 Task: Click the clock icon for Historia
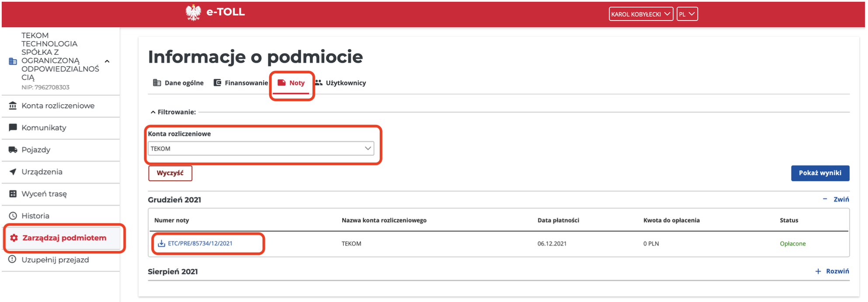(13, 216)
